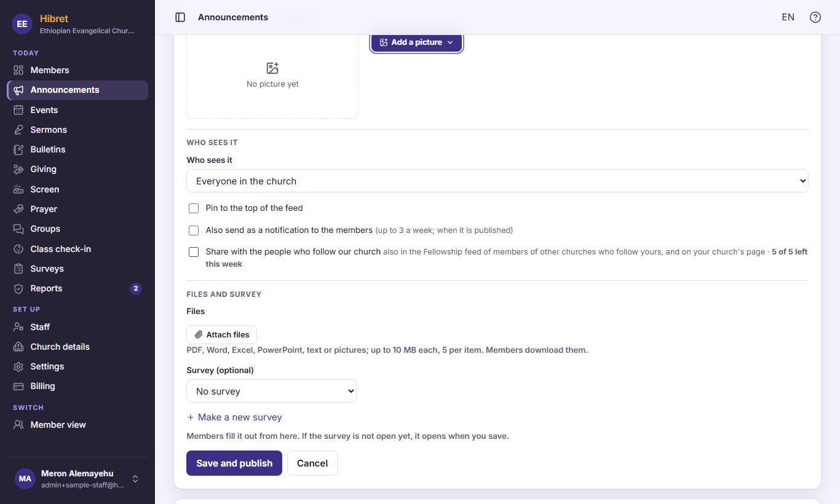Switch language using the EN selector
Screen dimensions: 840x504
788,17
